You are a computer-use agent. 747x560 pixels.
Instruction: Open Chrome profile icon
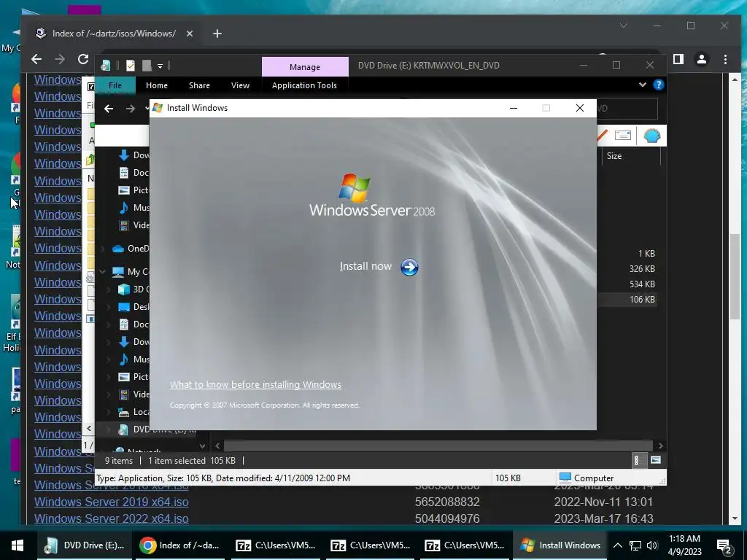701,59
